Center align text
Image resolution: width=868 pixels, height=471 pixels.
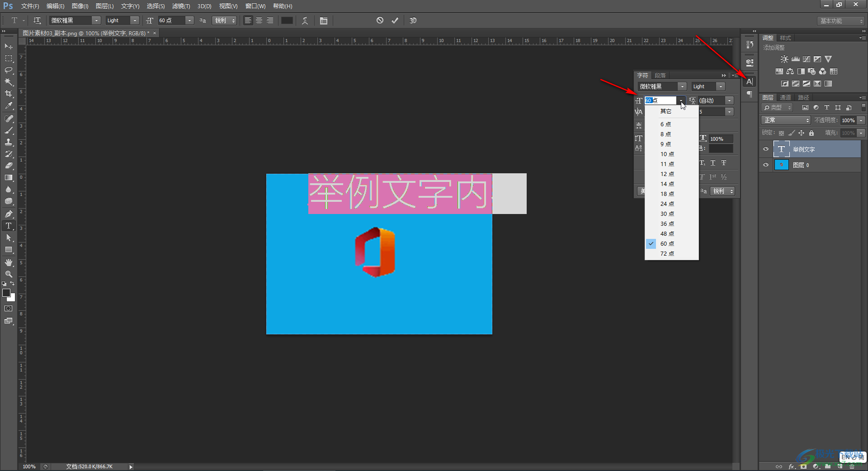pos(259,20)
